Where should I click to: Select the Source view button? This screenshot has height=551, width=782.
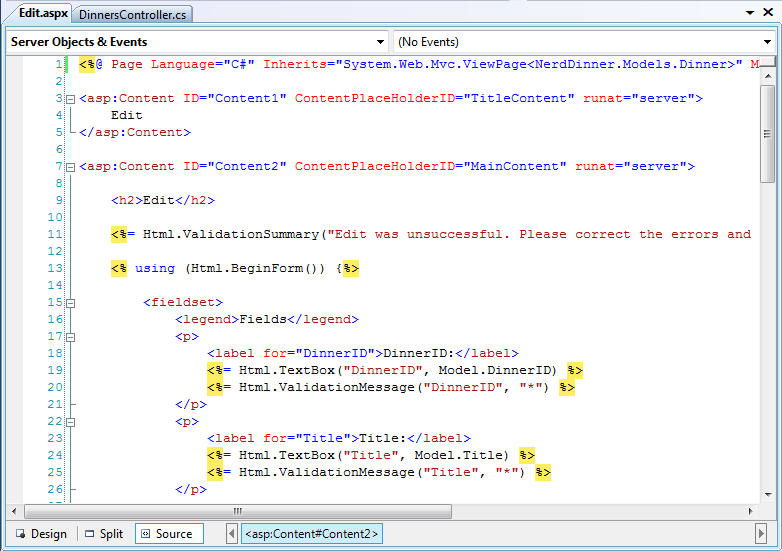click(x=167, y=534)
